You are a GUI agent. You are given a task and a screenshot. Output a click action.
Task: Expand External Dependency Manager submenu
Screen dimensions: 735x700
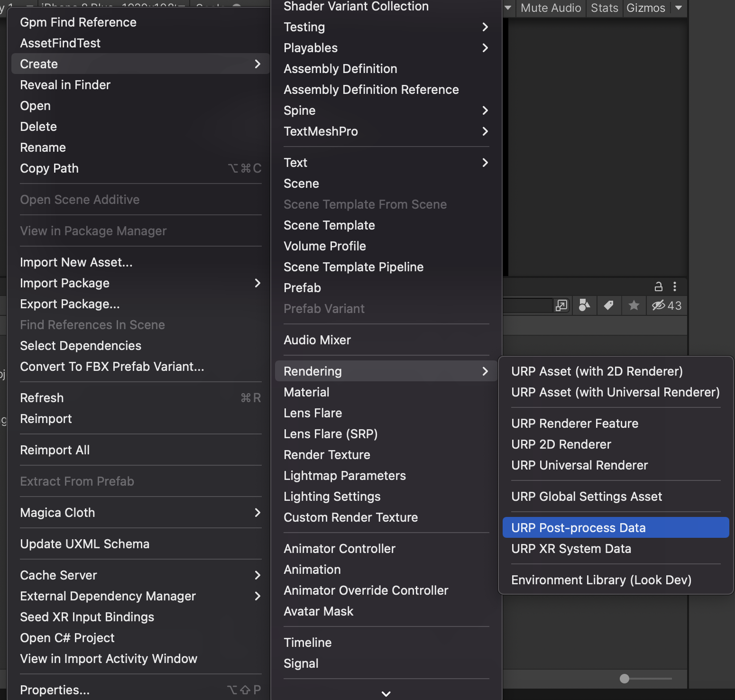click(141, 596)
